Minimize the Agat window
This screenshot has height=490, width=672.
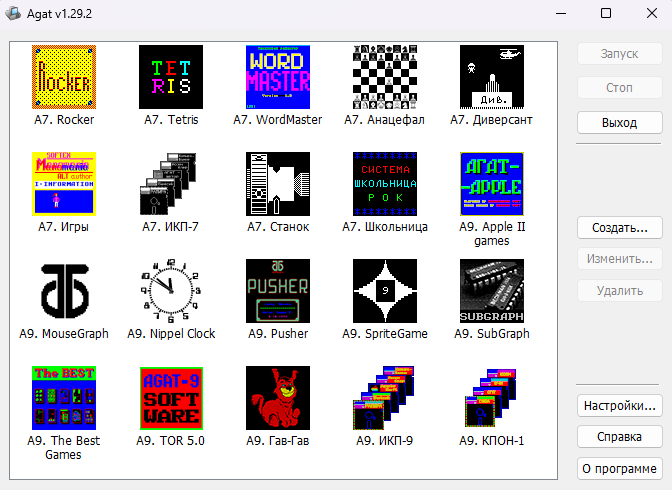561,14
